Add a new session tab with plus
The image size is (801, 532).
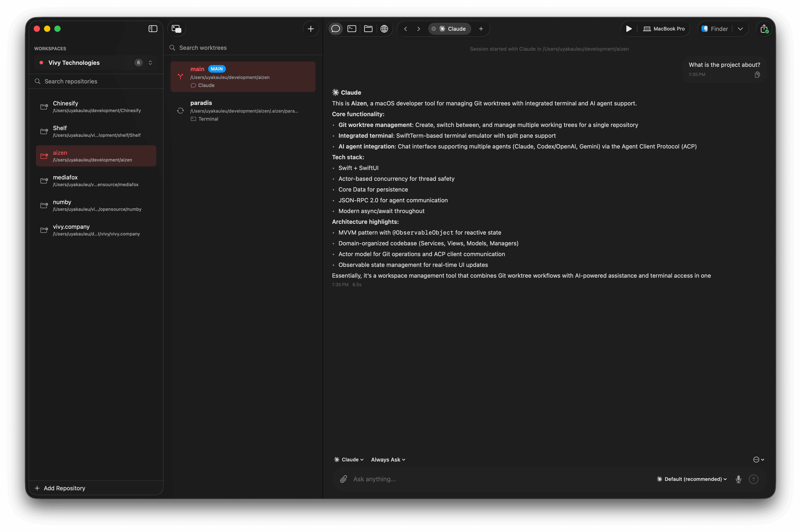[x=481, y=29]
